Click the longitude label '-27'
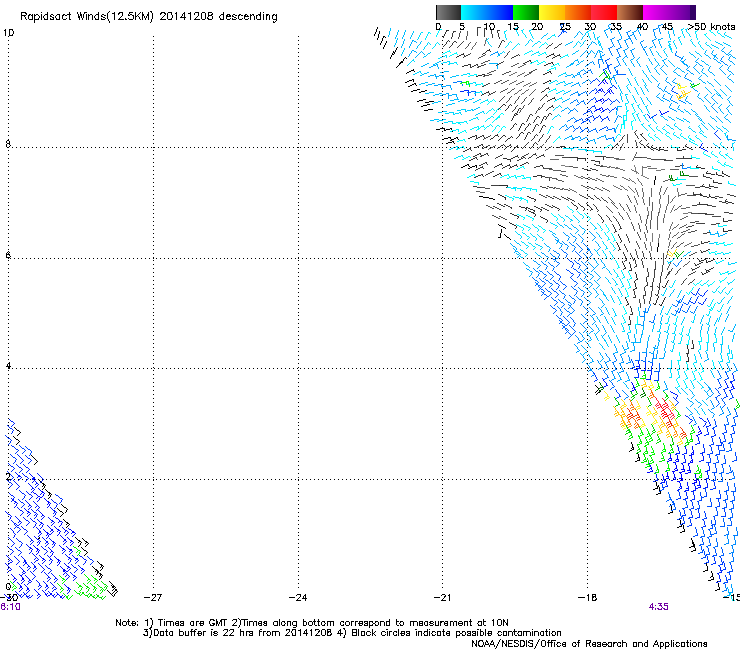 point(153,597)
